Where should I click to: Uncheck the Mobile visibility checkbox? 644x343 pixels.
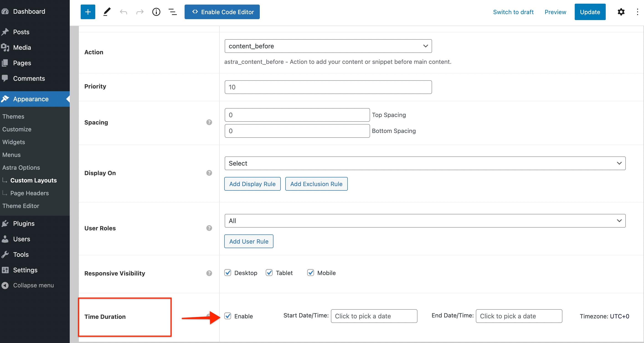[x=311, y=273]
